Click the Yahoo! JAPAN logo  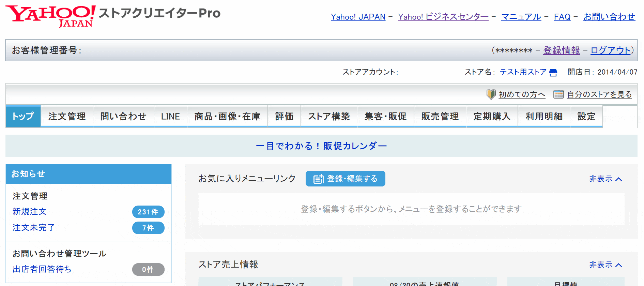50,16
